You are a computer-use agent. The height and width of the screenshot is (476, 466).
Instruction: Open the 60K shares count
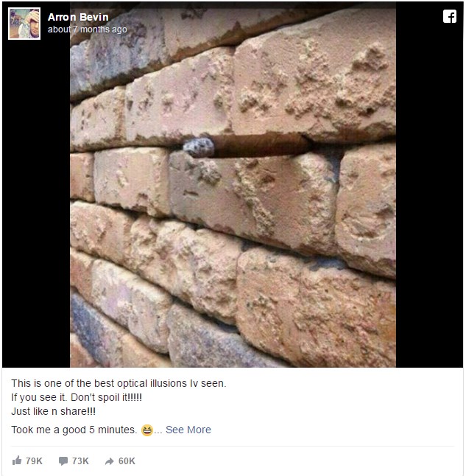point(127,461)
